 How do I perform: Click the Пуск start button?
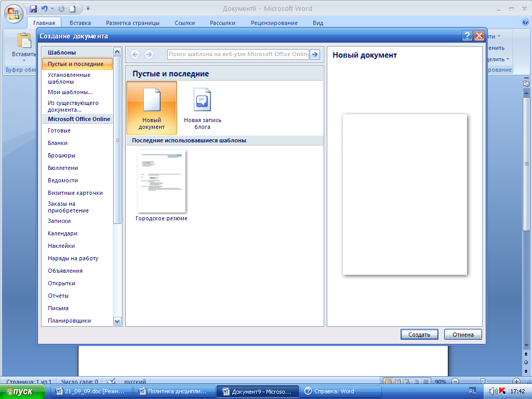coord(22,392)
